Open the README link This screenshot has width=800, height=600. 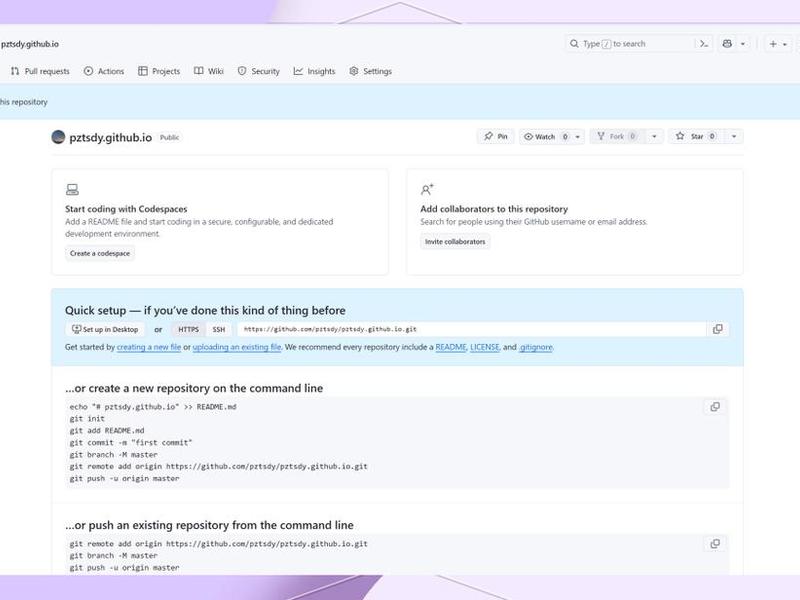click(451, 347)
